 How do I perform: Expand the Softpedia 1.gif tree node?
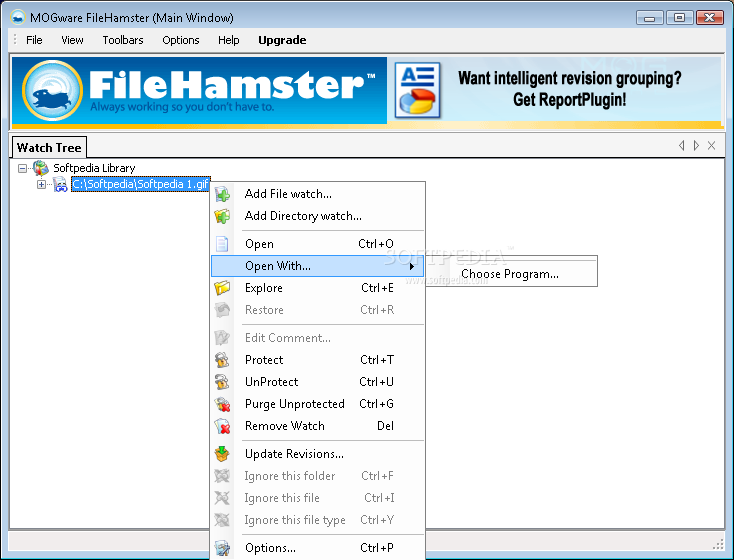click(x=41, y=184)
